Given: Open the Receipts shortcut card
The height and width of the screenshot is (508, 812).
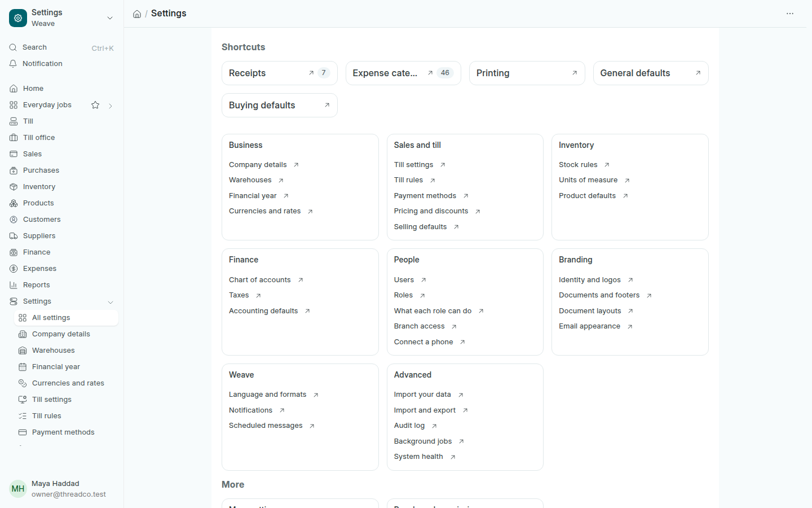Looking at the screenshot, I should [x=280, y=73].
